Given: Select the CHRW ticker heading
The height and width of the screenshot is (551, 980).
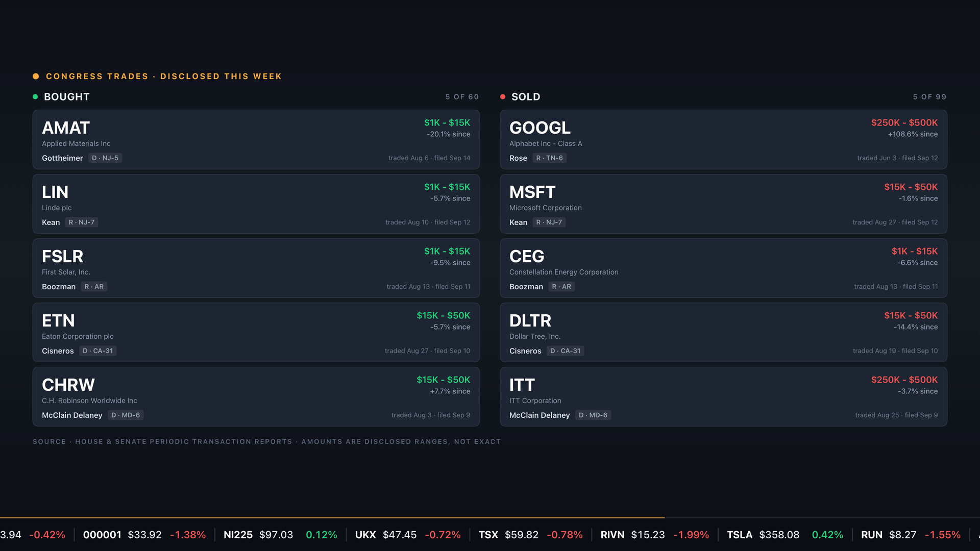Looking at the screenshot, I should click(x=68, y=384).
